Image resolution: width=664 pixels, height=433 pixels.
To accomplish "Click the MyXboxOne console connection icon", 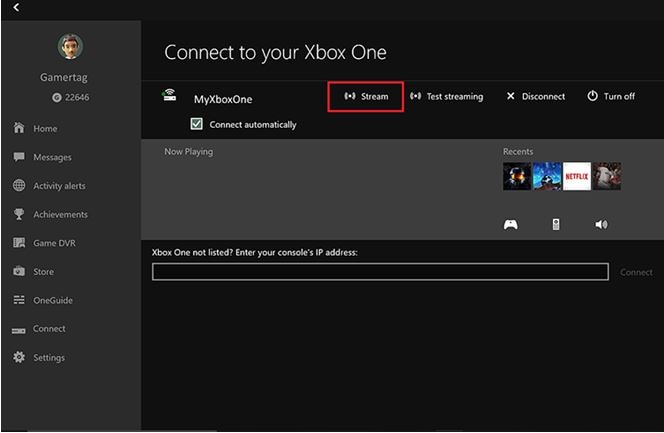I will coord(169,95).
